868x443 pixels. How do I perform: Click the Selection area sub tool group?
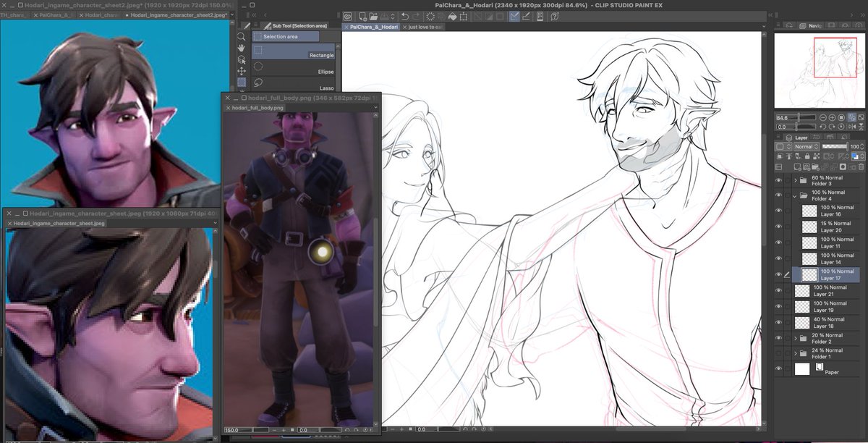pyautogui.click(x=286, y=36)
